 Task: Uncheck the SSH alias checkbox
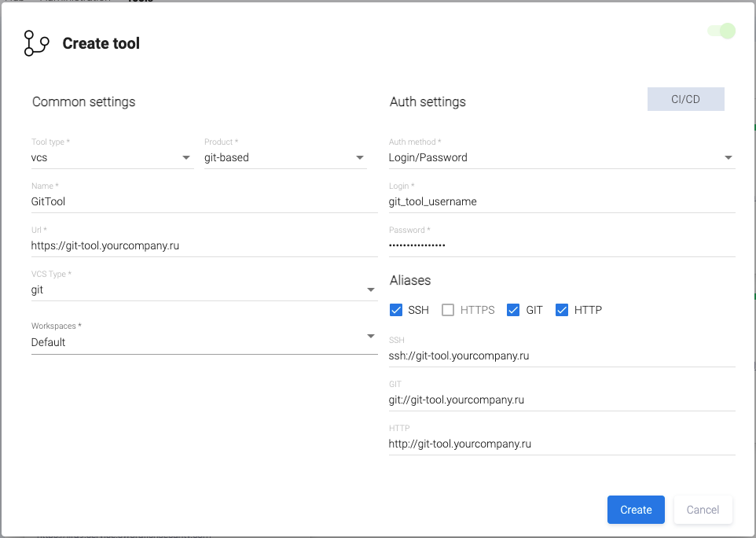[396, 310]
